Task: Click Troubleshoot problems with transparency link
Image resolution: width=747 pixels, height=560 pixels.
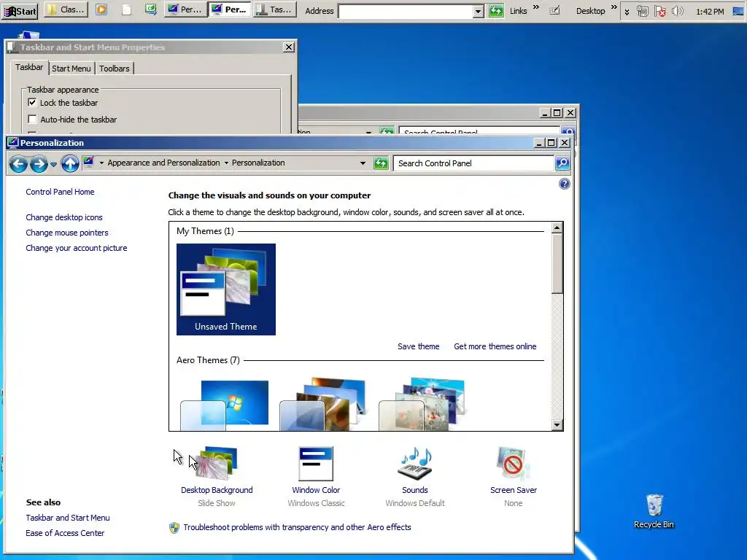Action: (x=297, y=527)
